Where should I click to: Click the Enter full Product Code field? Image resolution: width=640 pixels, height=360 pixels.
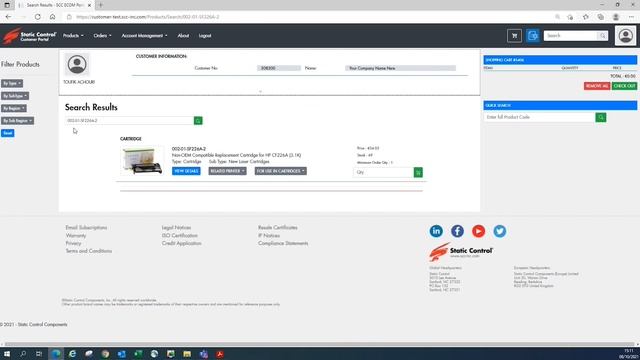click(x=540, y=118)
